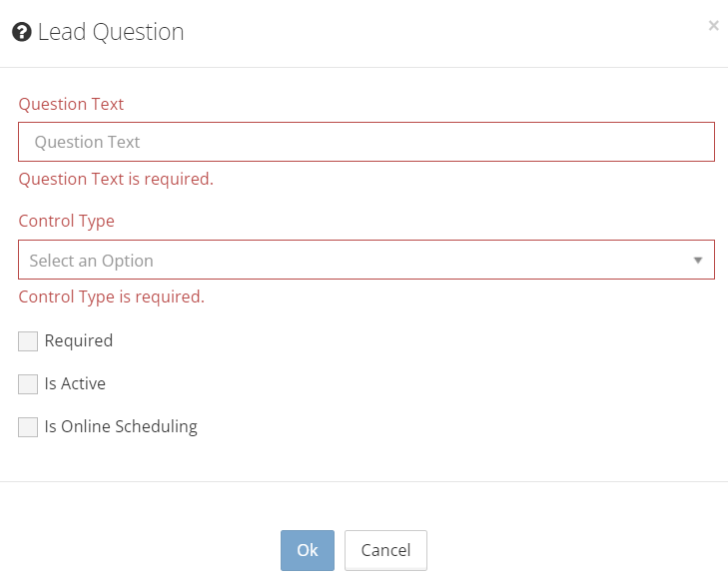Click the 'Control Type is required.' error message
Viewport: 728px width, 586px height.
(112, 296)
